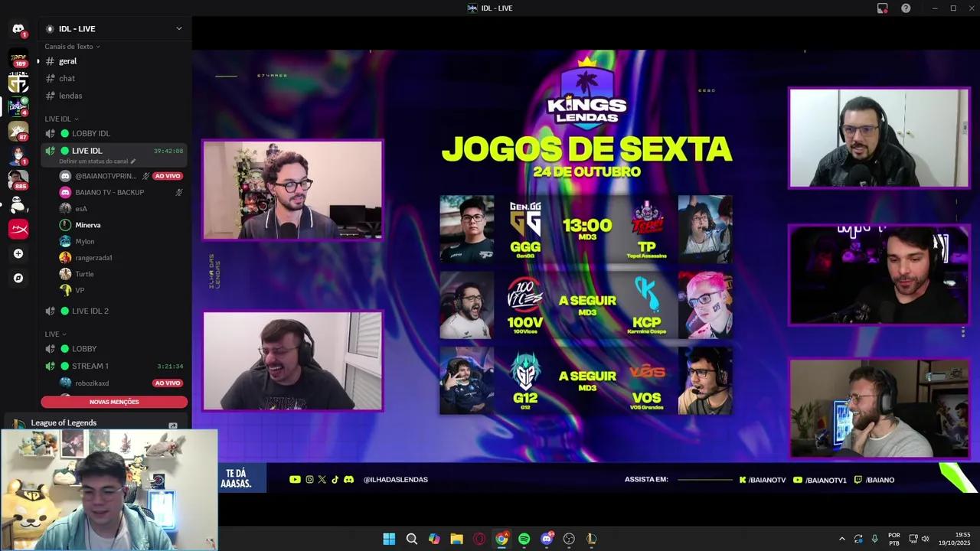
Task: Click the streamer webcam overlay thumbnail
Action: (x=109, y=490)
